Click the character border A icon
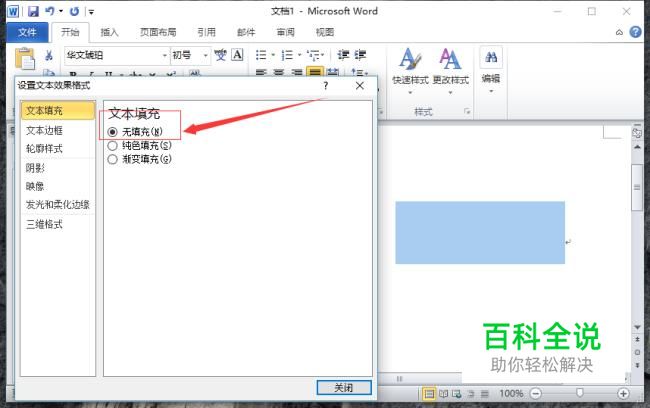The width and height of the screenshot is (650, 408). pos(237,55)
